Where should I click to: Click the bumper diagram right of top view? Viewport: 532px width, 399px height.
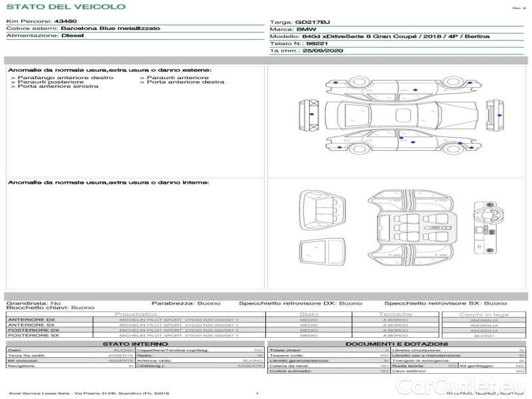(495, 115)
